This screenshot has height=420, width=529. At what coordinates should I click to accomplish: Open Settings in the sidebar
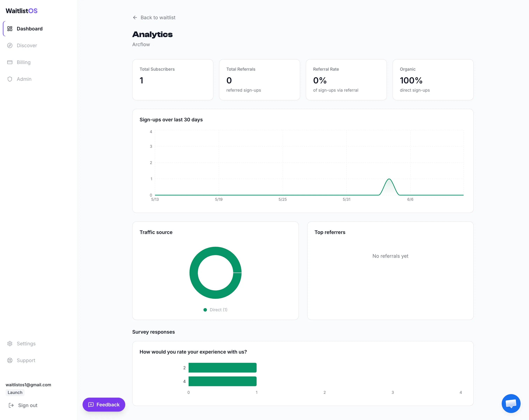pyautogui.click(x=38, y=344)
